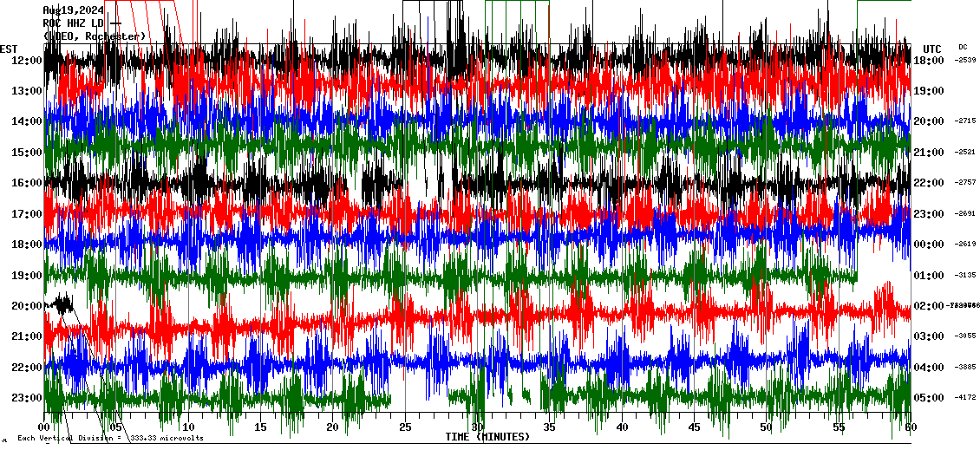This screenshot has width=980, height=450.
Task: Click the 18:00 UTC row label
Action: pos(928,60)
